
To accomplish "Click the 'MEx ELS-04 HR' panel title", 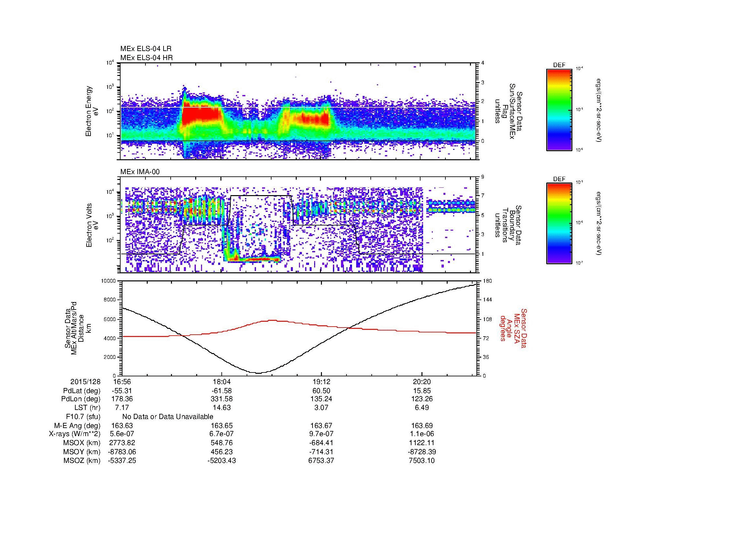I will click(x=146, y=58).
